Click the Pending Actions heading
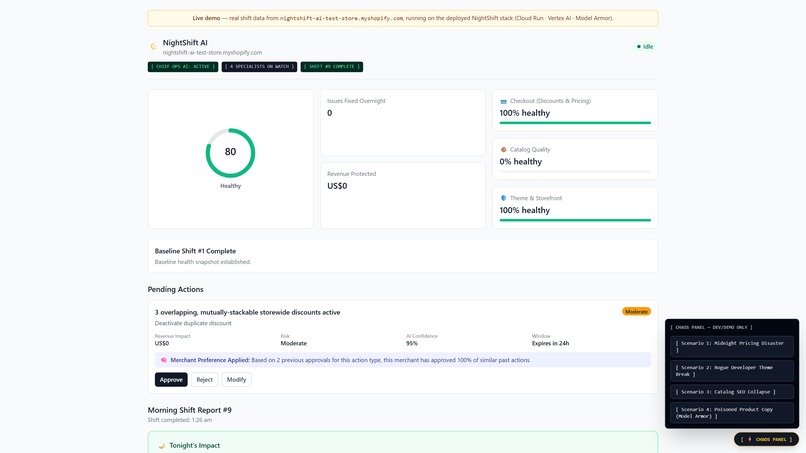The image size is (806, 453). [x=175, y=289]
